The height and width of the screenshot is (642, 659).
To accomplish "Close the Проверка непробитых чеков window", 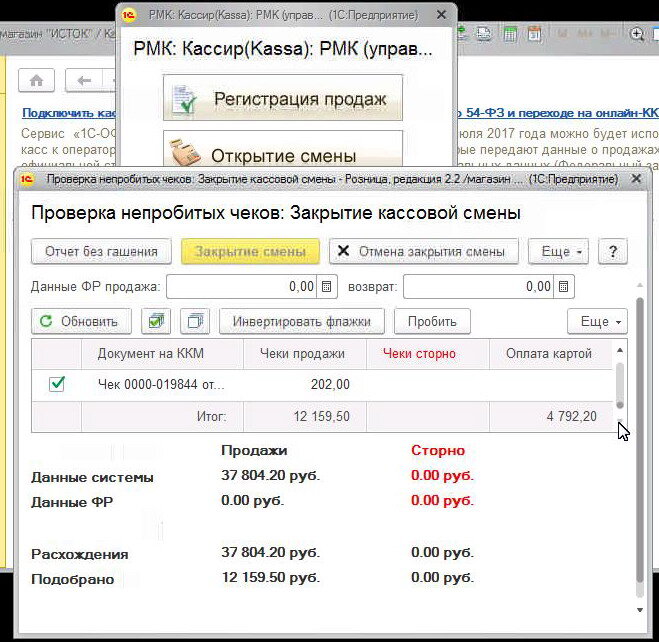I will (x=636, y=179).
